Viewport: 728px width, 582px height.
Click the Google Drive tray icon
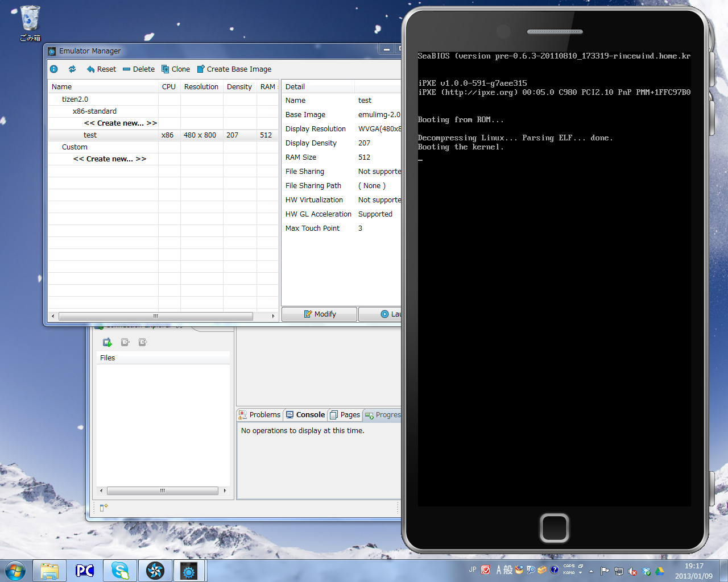[x=660, y=571]
